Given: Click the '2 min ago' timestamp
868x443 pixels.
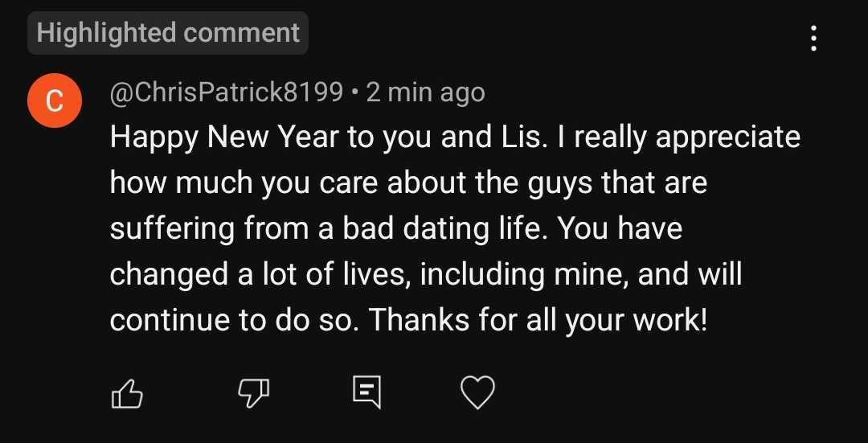Looking at the screenshot, I should pyautogui.click(x=425, y=92).
